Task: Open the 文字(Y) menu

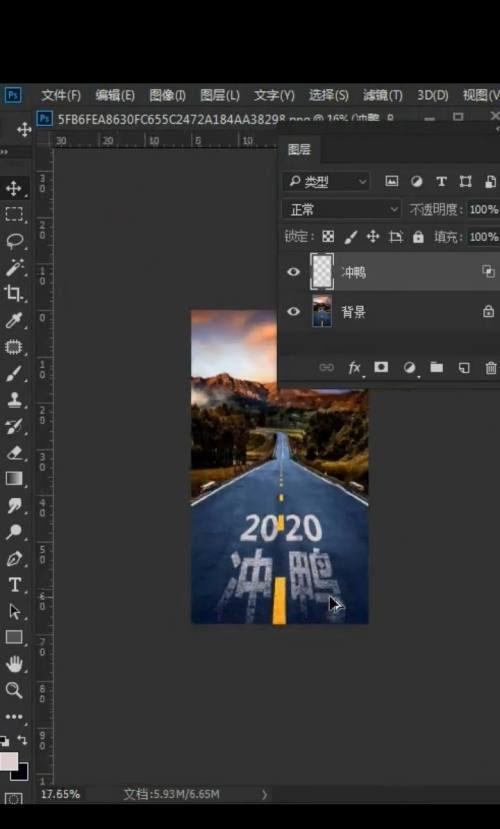Action: [274, 95]
